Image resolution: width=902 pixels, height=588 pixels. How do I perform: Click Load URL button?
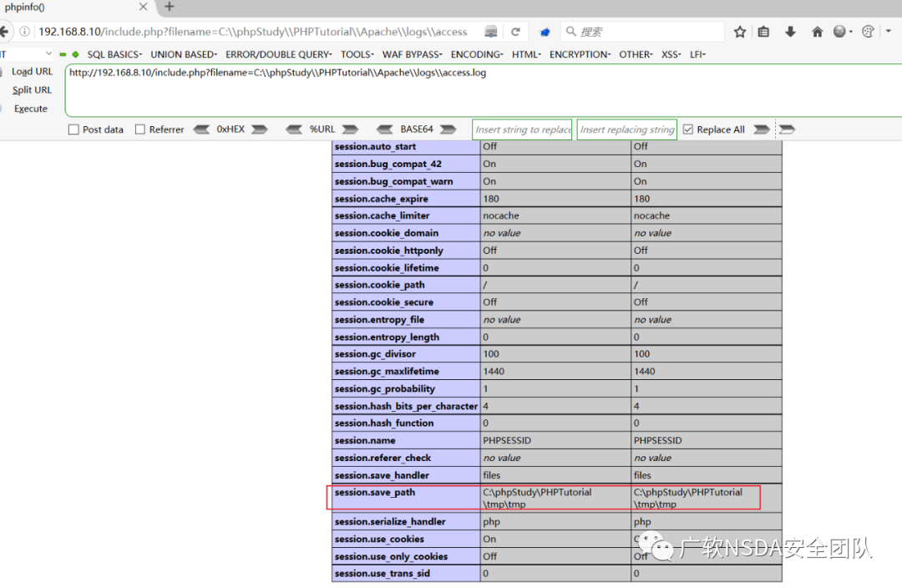pos(32,71)
